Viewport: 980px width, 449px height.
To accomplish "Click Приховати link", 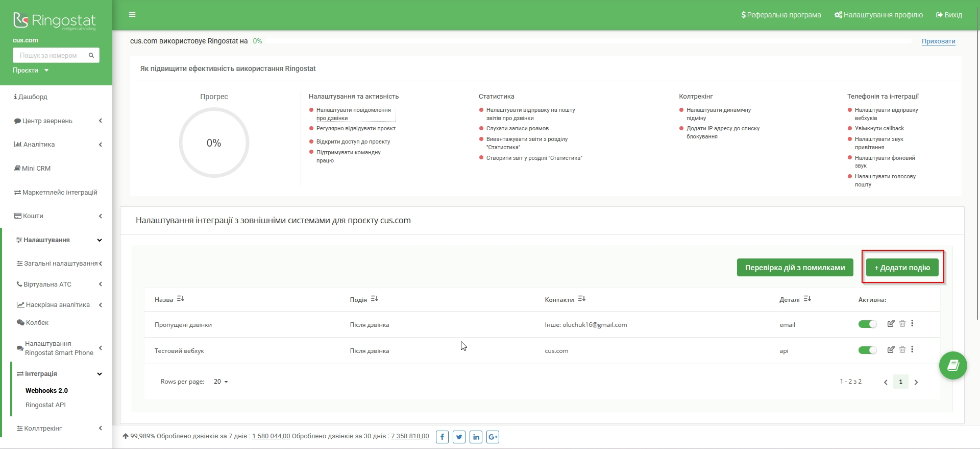I will (x=939, y=41).
